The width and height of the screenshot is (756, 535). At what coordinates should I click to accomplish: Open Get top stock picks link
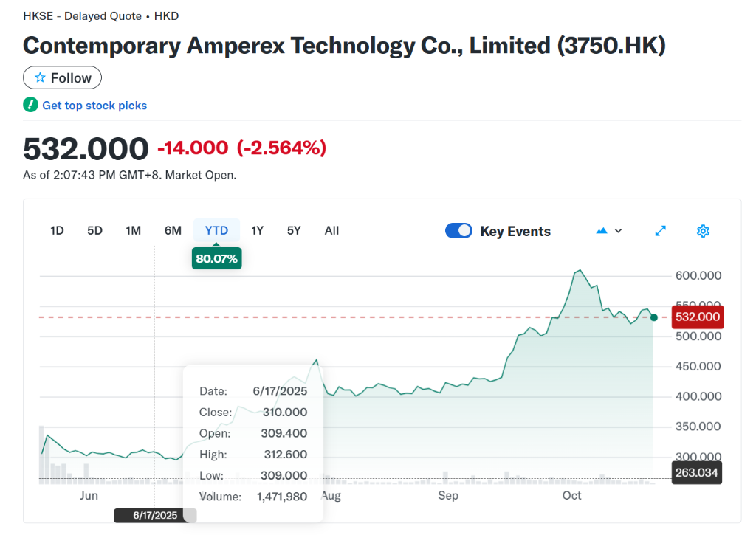tap(94, 106)
